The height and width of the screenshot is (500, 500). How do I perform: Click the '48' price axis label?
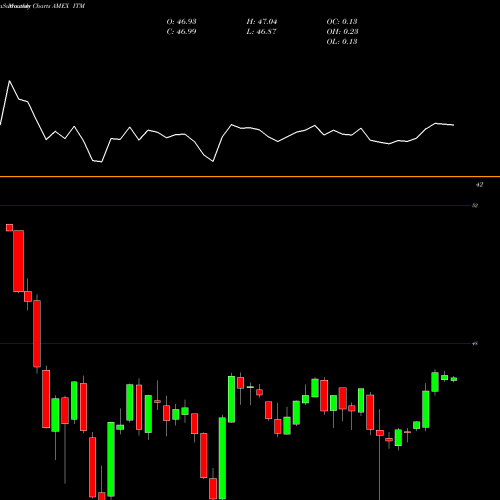[x=475, y=344]
